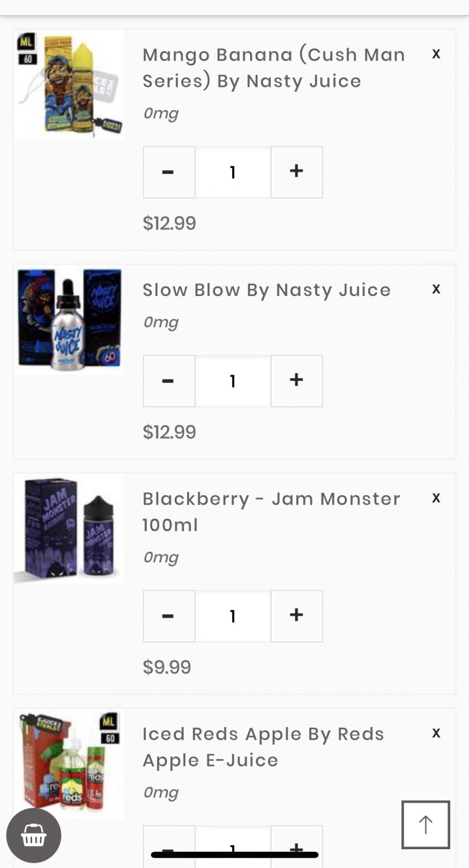Reduce Blackberry Jam Monster quantity

[168, 616]
